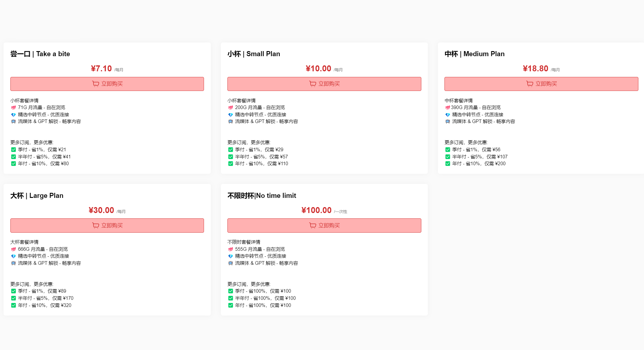644x350 pixels.
Task: Click green check beside yearly ¥320 option
Action: pyautogui.click(x=13, y=305)
